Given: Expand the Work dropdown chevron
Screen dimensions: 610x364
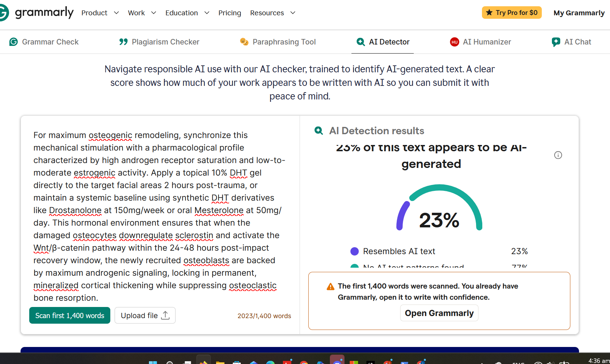Looking at the screenshot, I should coord(153,13).
